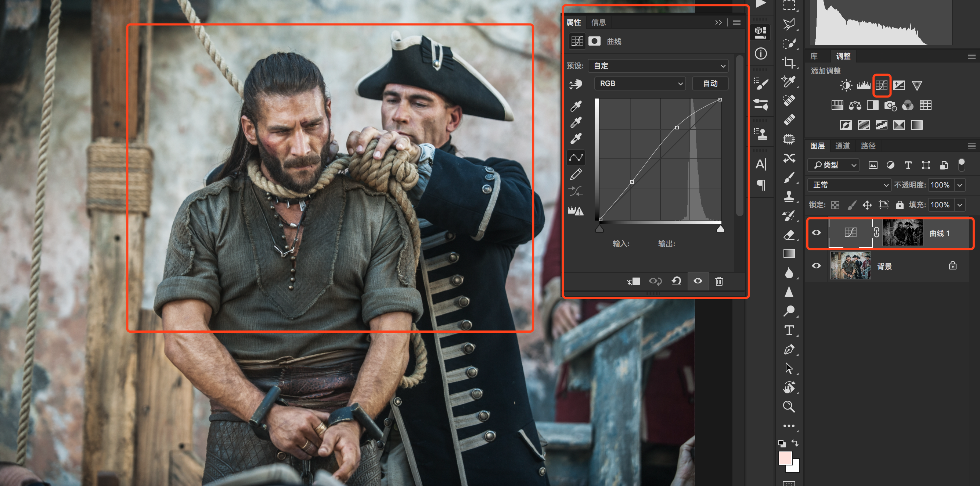The image size is (980, 486).
Task: Hide the 曲线 1 layer
Action: point(817,233)
